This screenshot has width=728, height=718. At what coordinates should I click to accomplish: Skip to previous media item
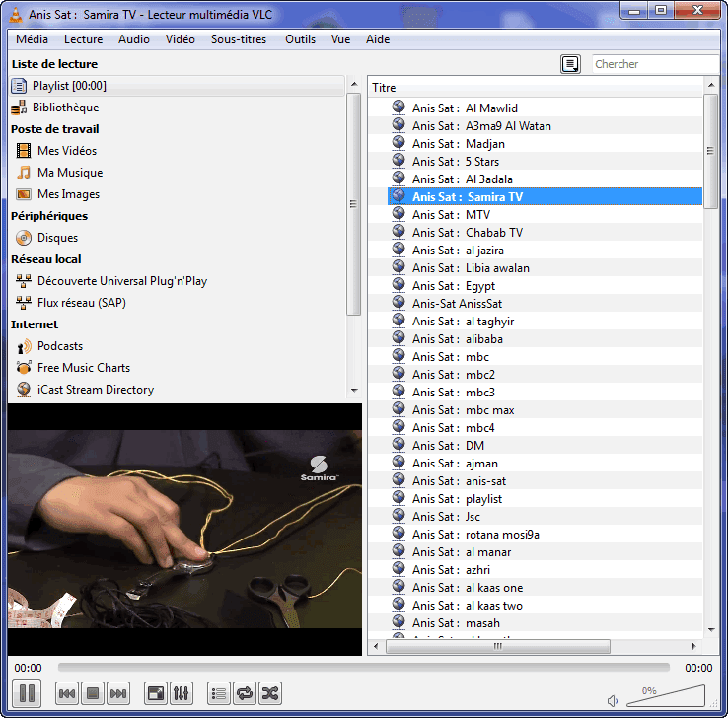(67, 693)
